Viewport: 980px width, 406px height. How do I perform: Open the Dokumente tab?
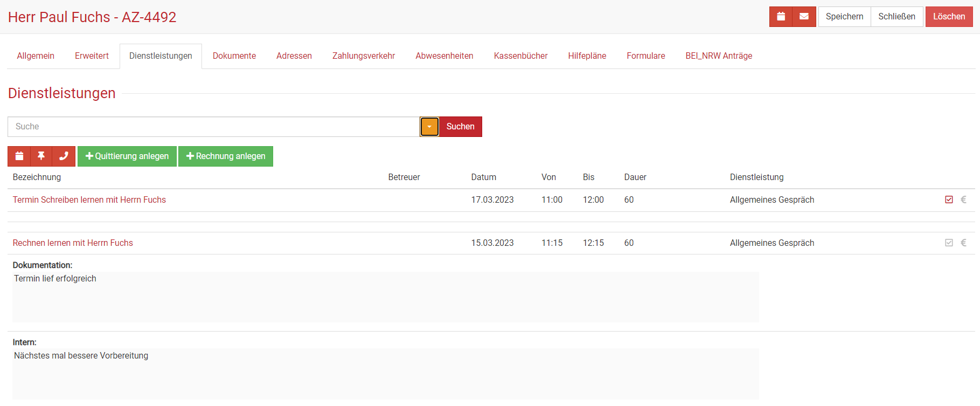click(x=234, y=56)
